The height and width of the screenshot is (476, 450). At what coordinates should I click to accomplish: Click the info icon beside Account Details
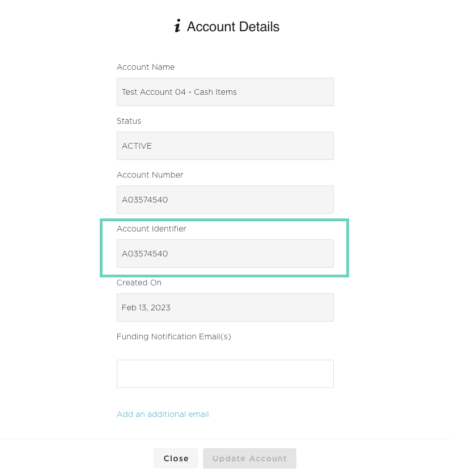coord(178,26)
